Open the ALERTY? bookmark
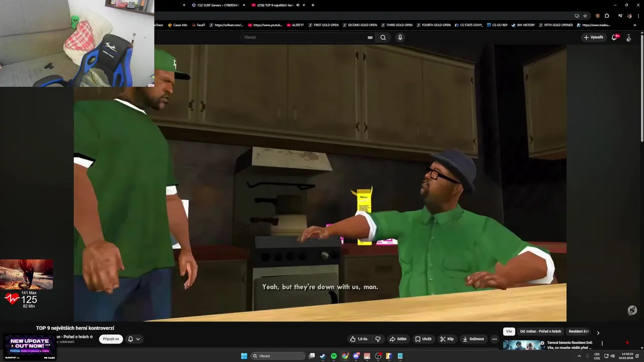 pyautogui.click(x=295, y=25)
